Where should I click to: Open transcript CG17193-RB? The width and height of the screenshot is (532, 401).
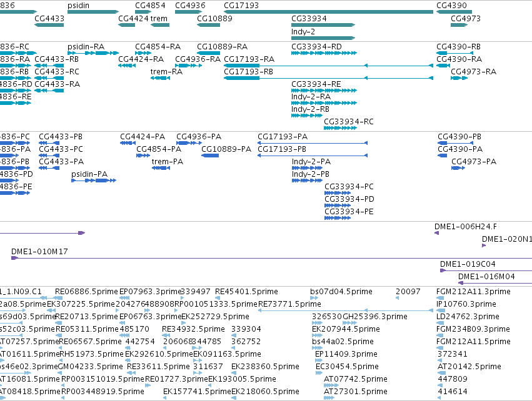click(x=248, y=72)
